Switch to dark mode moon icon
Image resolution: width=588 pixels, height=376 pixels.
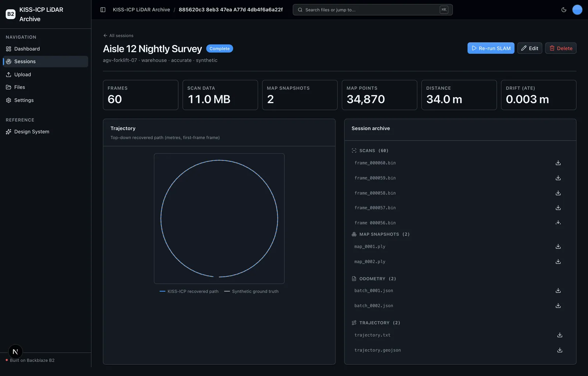(x=564, y=10)
